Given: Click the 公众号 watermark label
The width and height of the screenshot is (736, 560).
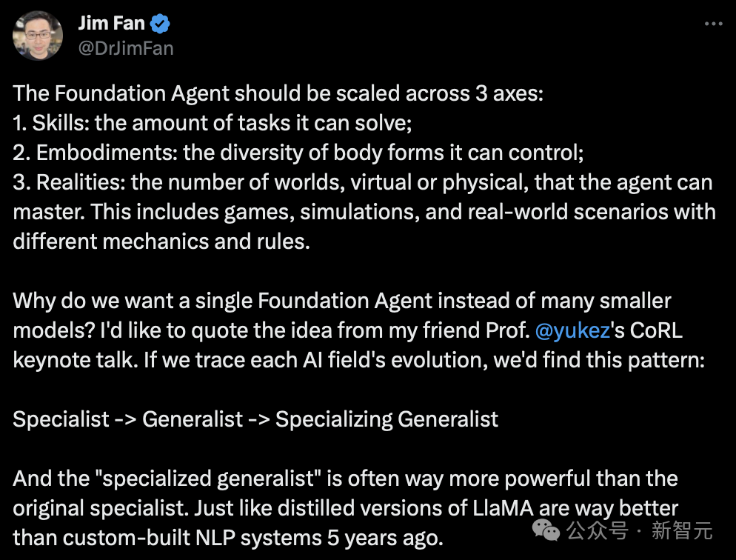Looking at the screenshot, I should coord(598,530).
